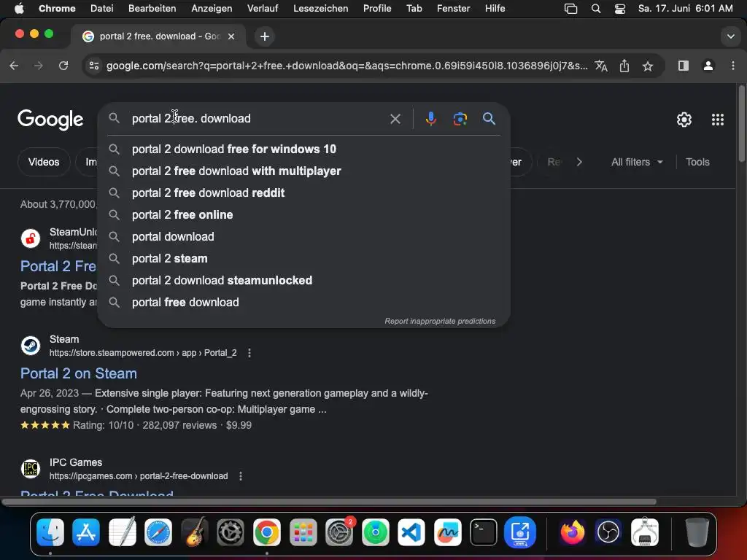Choose suggestion portal 2 free download reddit
The height and width of the screenshot is (560, 747).
(304, 192)
